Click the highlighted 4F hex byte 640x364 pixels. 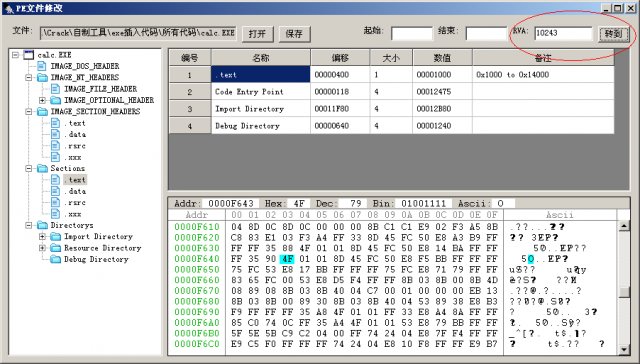pyautogui.click(x=287, y=259)
